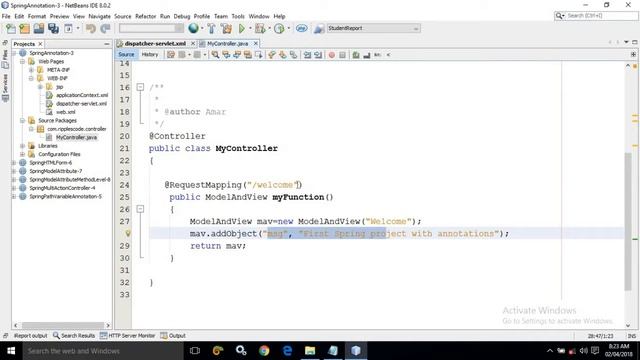Click the Comment lines icon
Image resolution: width=640 pixels, height=360 pixels.
point(356,55)
